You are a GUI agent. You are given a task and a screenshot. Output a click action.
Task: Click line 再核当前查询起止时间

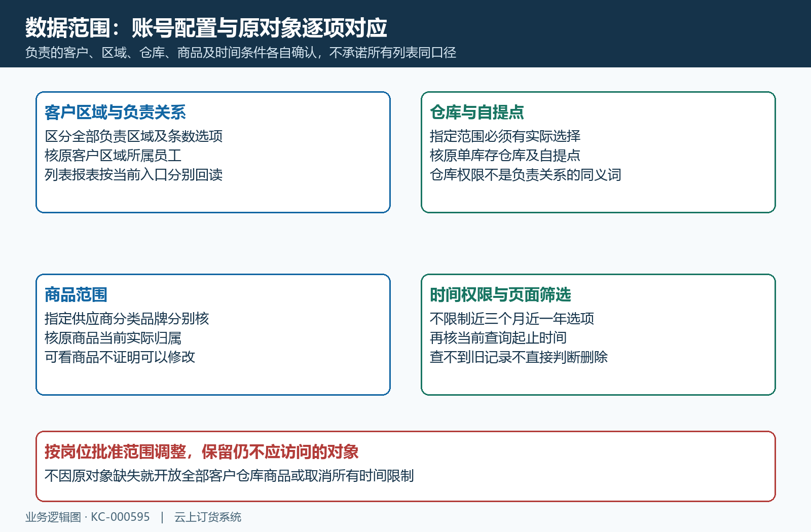(x=498, y=338)
